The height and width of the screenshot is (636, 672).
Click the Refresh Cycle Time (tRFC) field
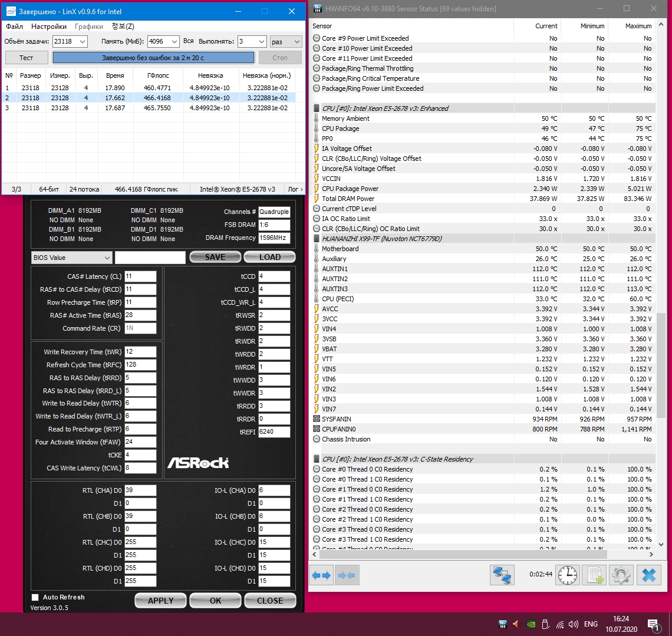click(x=140, y=365)
